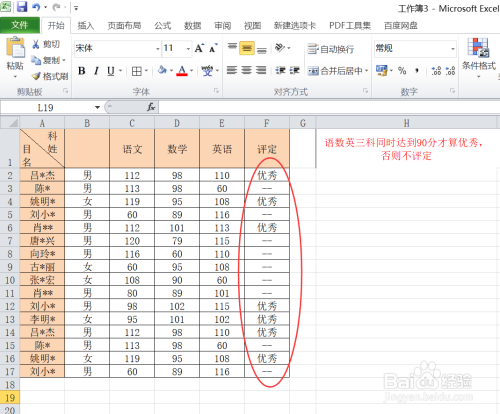
Task: Switch to the 页面布局 Page Layout tab
Action: [x=124, y=26]
